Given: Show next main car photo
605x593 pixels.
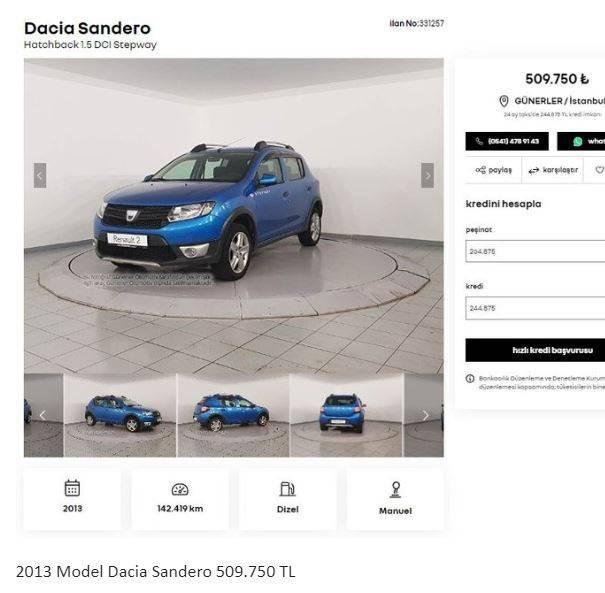Looking at the screenshot, I should [x=427, y=176].
